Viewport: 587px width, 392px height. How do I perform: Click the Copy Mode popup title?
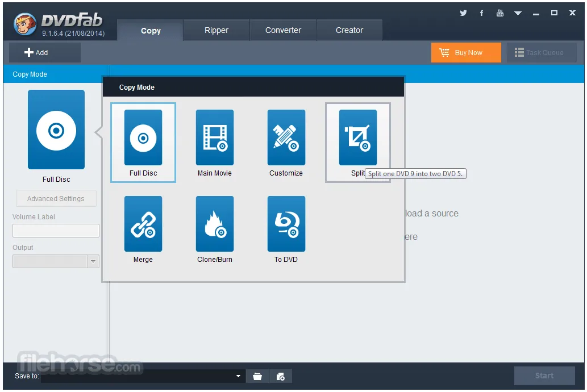[x=136, y=87]
